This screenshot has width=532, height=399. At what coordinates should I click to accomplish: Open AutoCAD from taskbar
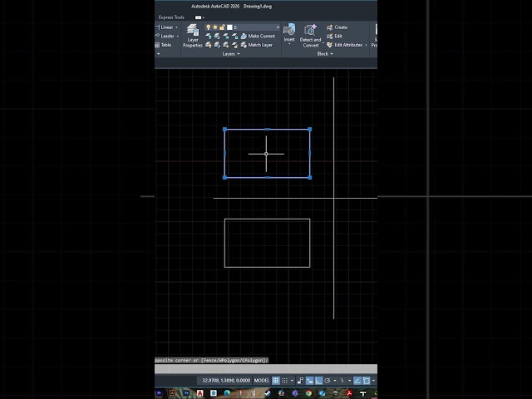pos(199,393)
